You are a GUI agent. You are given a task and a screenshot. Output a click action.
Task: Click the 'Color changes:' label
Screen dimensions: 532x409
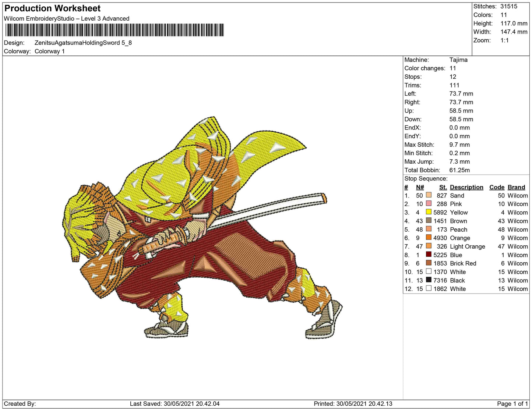click(x=425, y=68)
